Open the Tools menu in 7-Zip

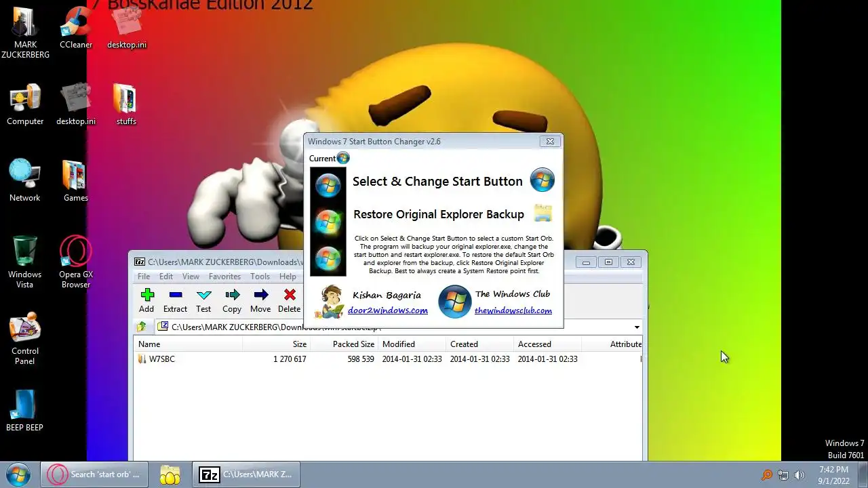[260, 277]
